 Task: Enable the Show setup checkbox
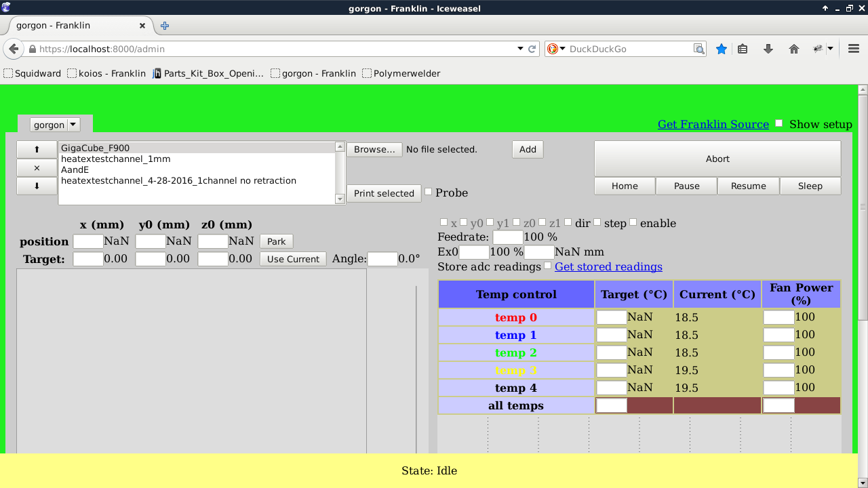(x=779, y=123)
